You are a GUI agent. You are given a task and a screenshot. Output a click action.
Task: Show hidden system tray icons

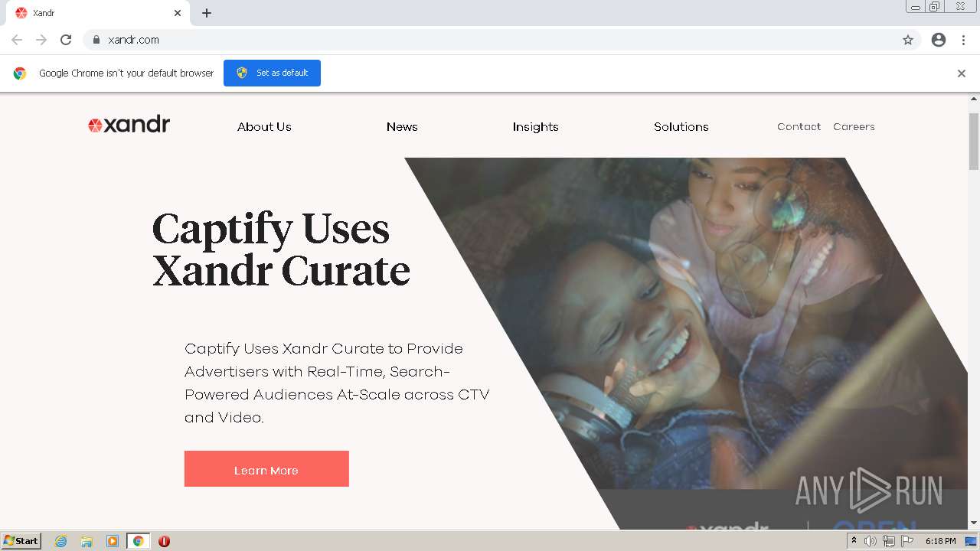[854, 541]
